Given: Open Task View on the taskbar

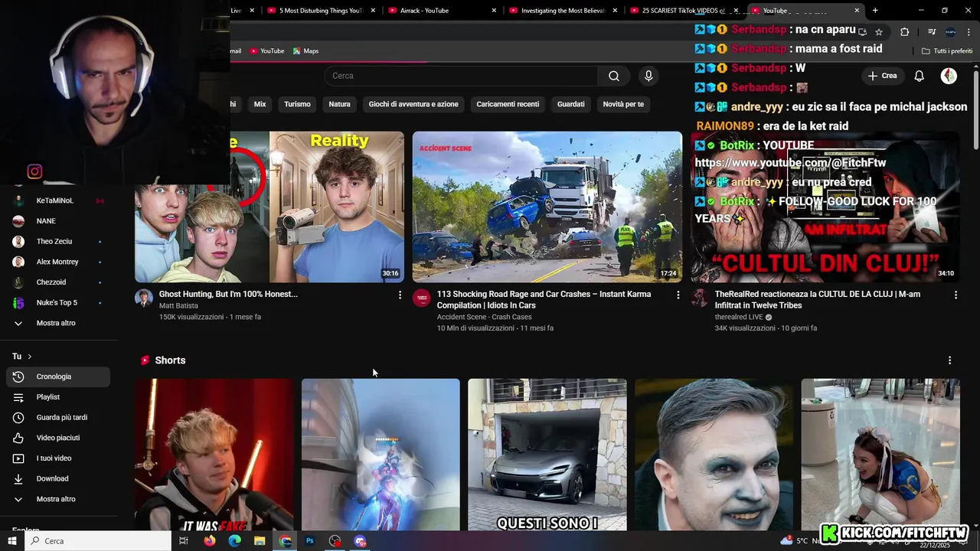Looking at the screenshot, I should point(184,541).
